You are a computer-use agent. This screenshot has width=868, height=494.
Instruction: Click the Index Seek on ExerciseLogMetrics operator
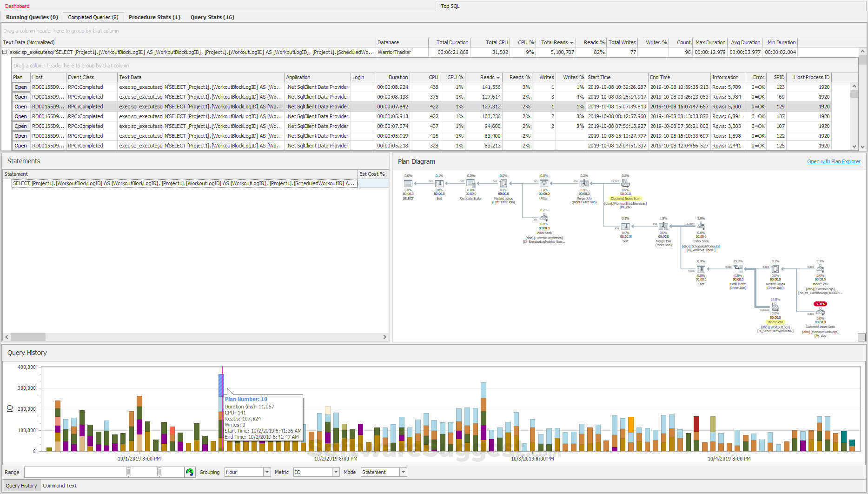[543, 218]
